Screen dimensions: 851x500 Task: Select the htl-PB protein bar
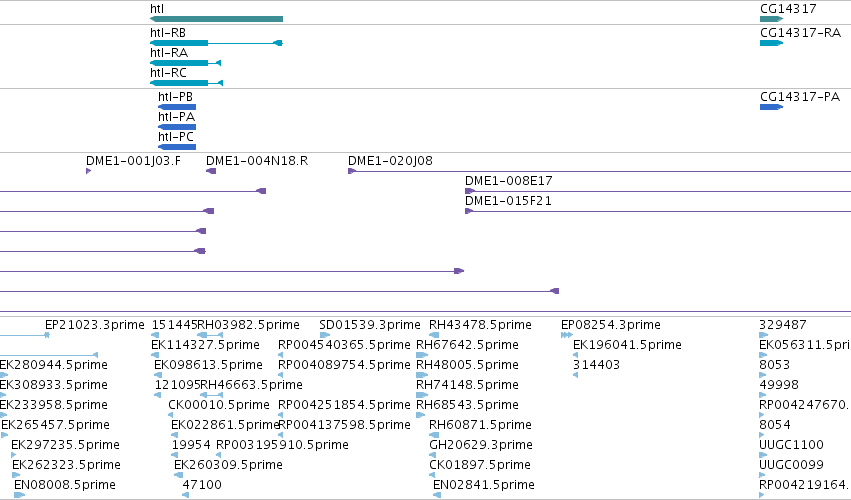177,107
